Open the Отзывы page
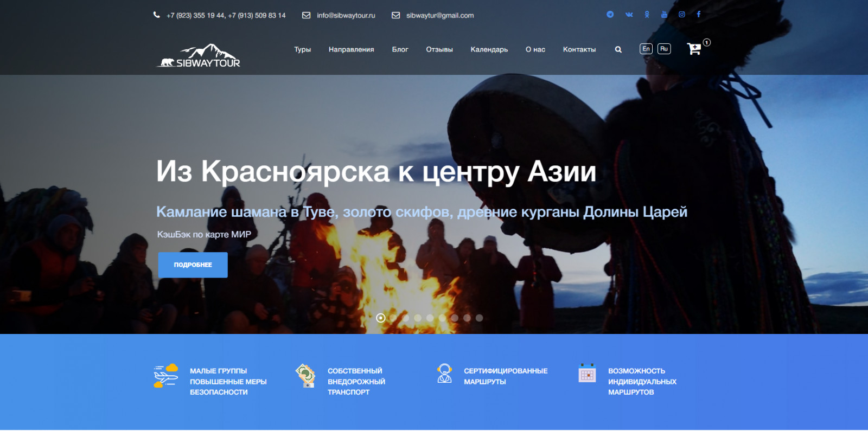The height and width of the screenshot is (431, 868). pyautogui.click(x=439, y=49)
